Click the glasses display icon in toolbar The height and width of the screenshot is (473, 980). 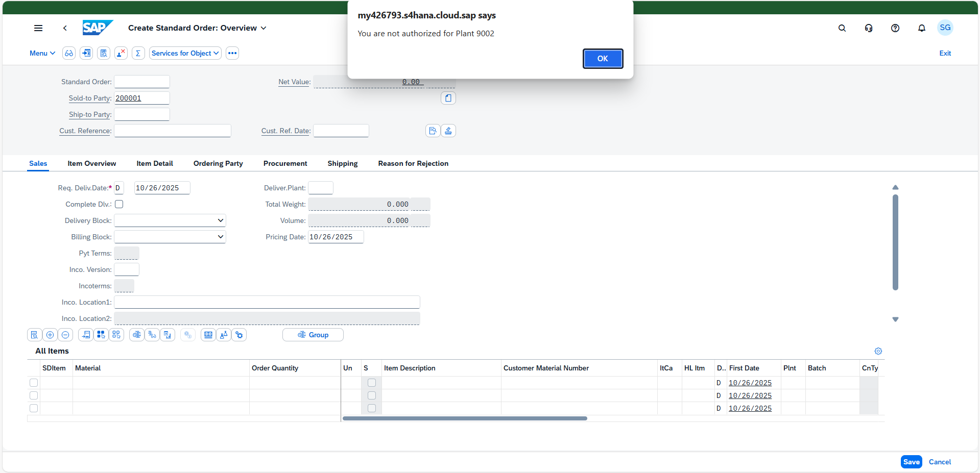[69, 53]
